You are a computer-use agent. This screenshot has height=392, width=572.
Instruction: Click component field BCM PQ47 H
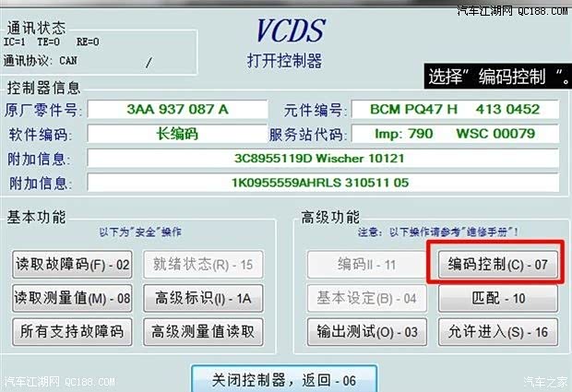click(455, 109)
